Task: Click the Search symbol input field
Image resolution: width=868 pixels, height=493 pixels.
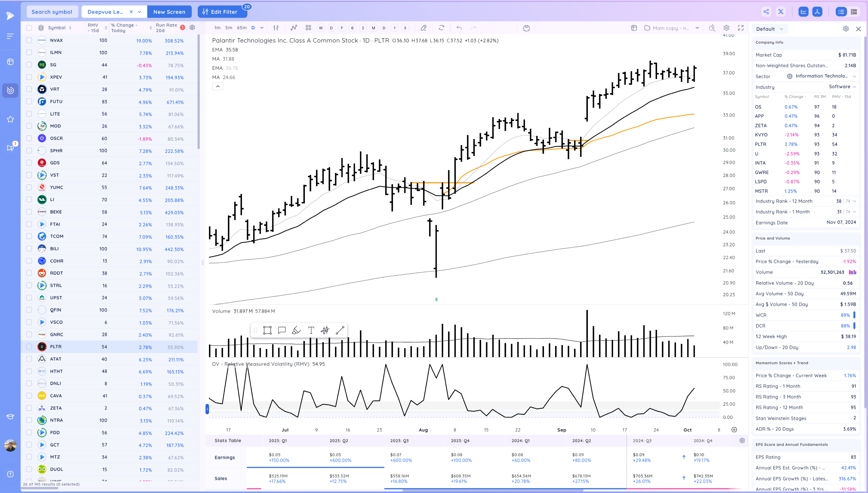Action: click(x=52, y=12)
